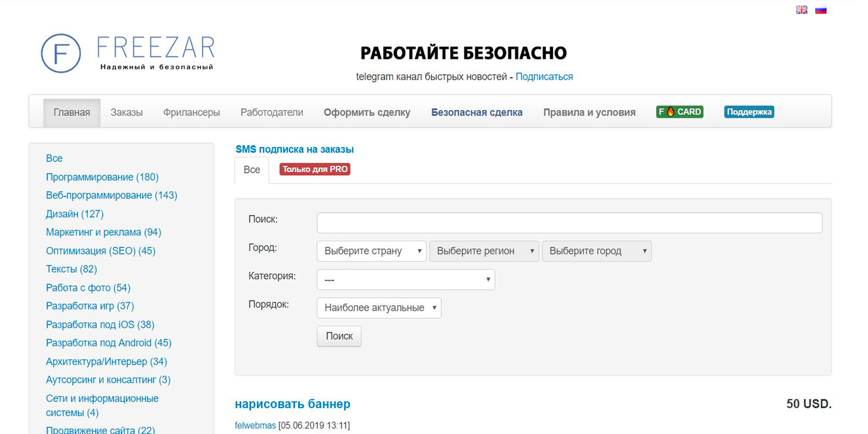
Task: Open Аутсорсинг и консалтинг (3) category
Action: (108, 380)
